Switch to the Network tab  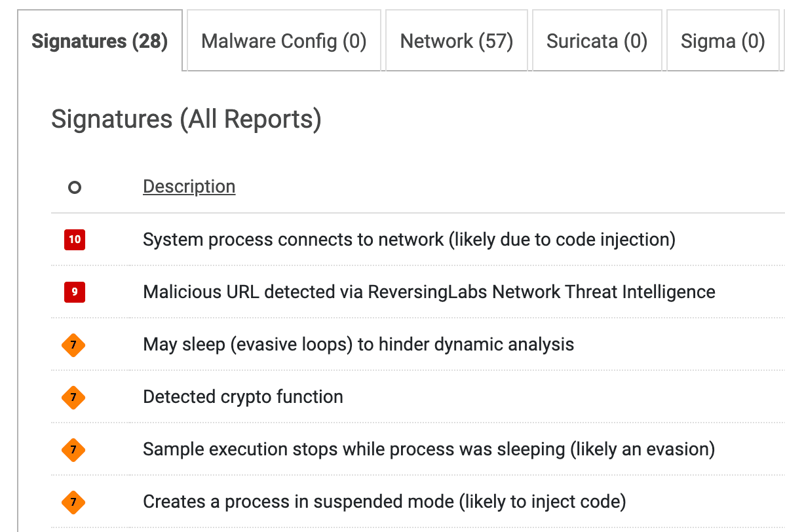tap(456, 41)
